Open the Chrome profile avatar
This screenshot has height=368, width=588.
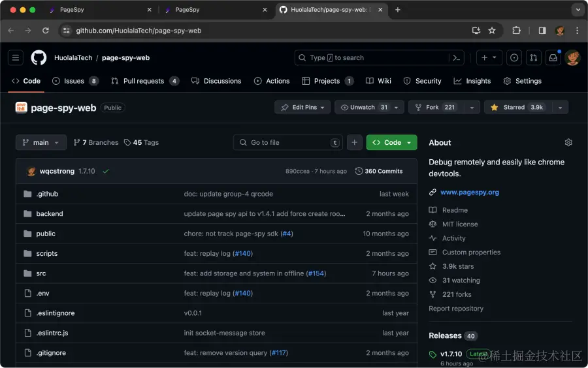point(560,30)
